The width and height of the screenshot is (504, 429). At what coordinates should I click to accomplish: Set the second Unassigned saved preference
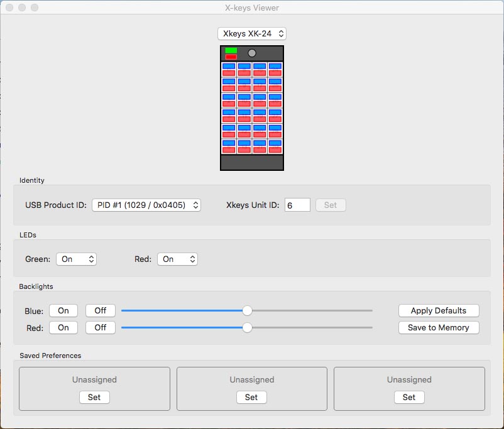[x=251, y=397]
